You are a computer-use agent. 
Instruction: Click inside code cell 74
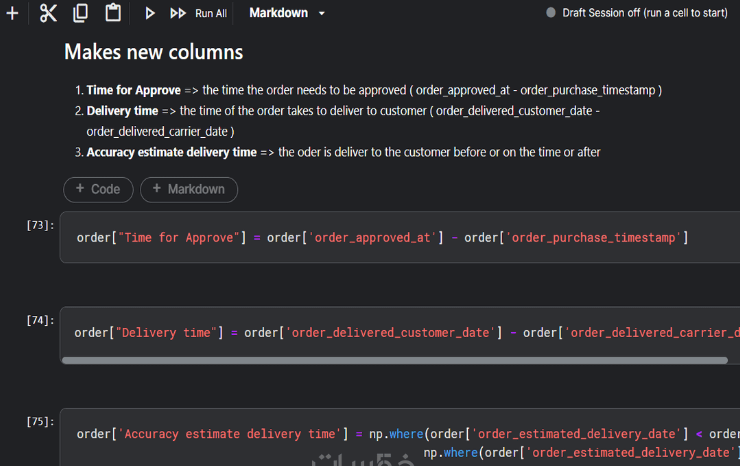pyautogui.click(x=400, y=332)
